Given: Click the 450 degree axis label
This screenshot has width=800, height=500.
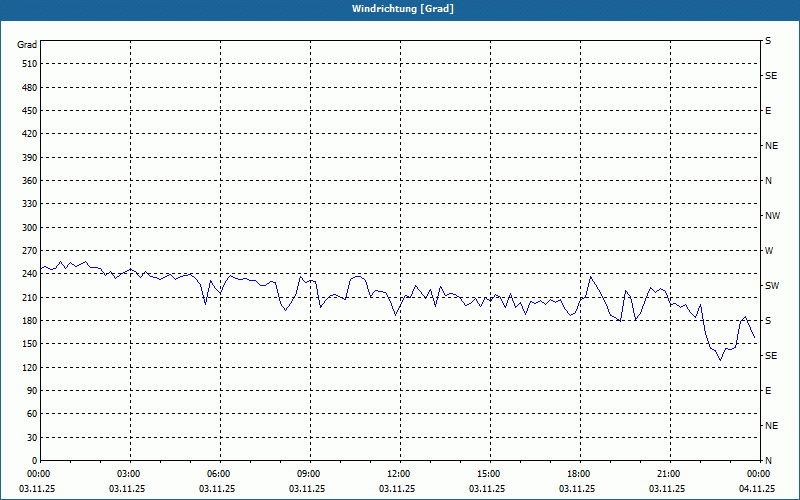Looking at the screenshot, I should [30, 111].
